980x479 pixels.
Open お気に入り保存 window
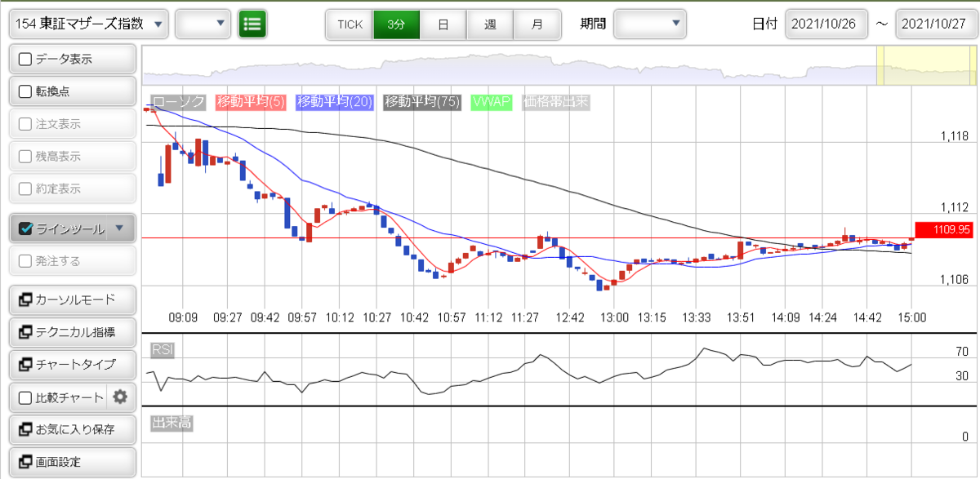point(72,429)
